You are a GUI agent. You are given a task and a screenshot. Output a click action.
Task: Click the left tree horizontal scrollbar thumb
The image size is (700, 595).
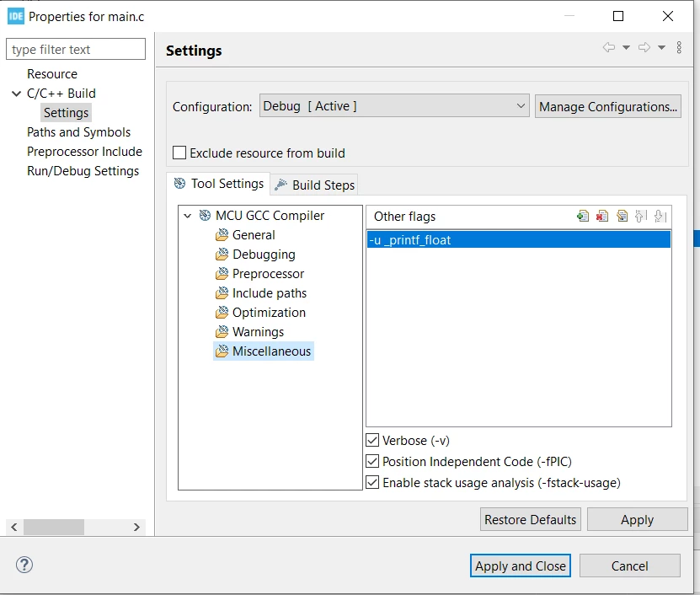click(x=54, y=527)
